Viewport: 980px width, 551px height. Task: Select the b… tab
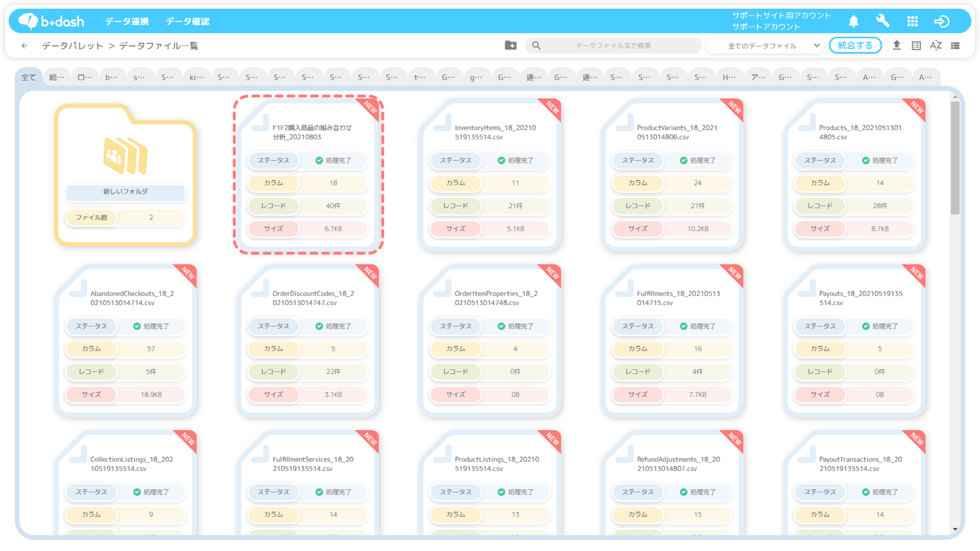112,77
